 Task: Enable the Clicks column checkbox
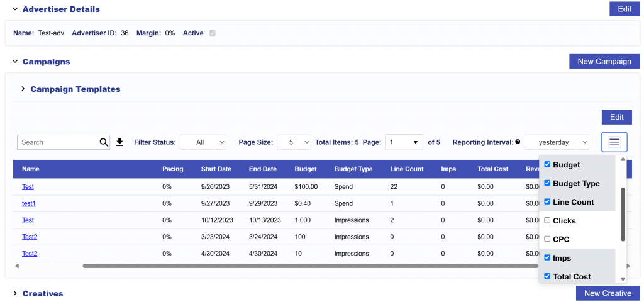(x=547, y=220)
